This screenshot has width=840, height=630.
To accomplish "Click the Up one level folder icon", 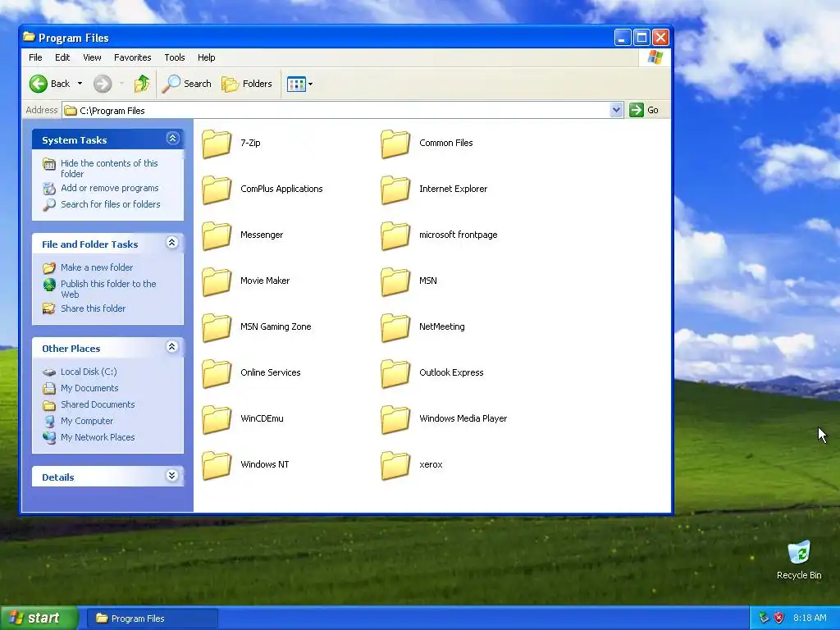I will (x=142, y=84).
